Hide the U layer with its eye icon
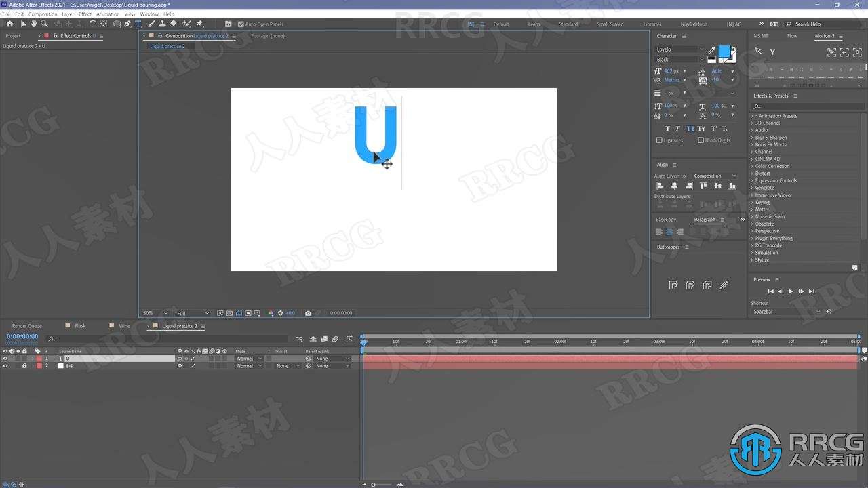This screenshot has height=488, width=868. 5,359
